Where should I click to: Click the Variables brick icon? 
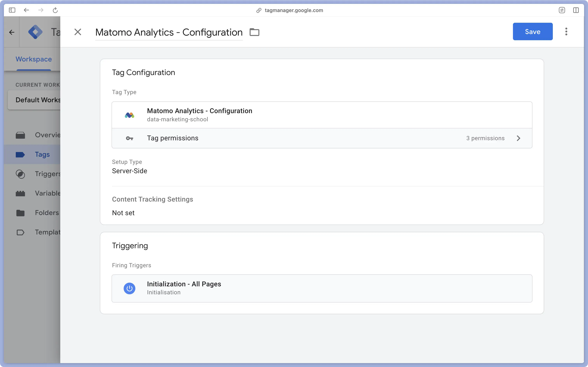pos(20,193)
